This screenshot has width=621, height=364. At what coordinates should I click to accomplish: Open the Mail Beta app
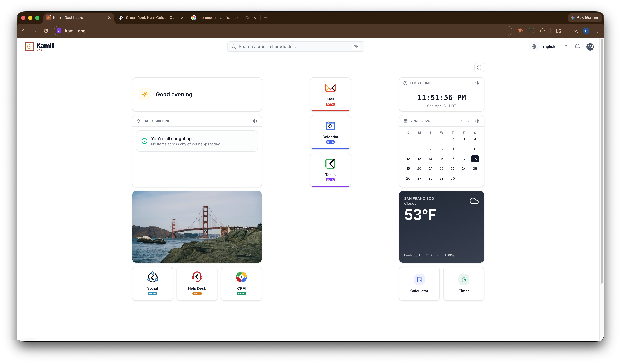330,94
